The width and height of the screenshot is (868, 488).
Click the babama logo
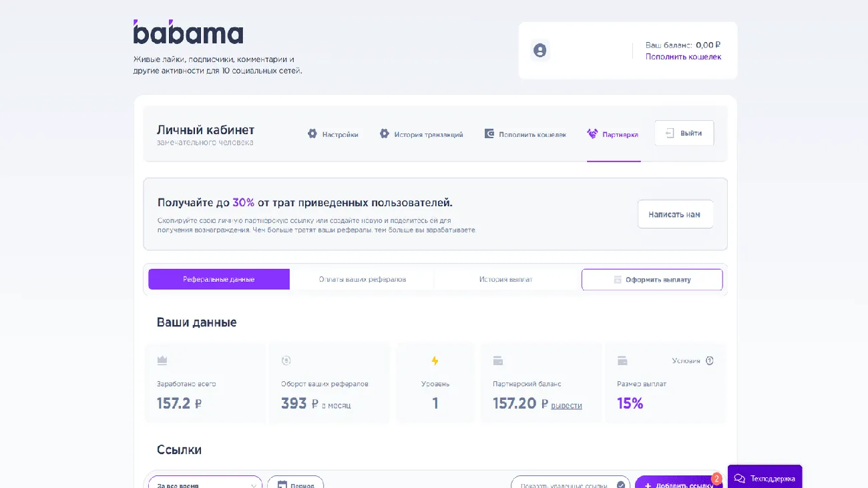(188, 33)
